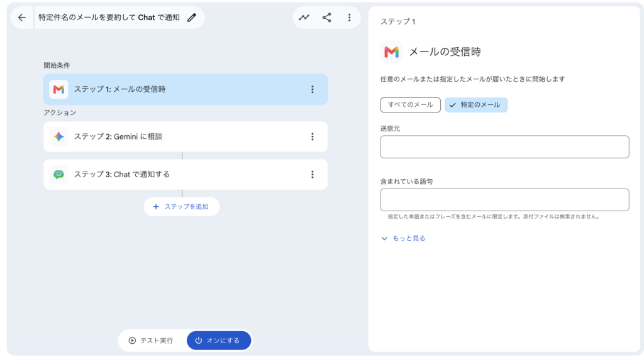
Task: Click Gmail icon in Step 1 row
Action: [58, 89]
